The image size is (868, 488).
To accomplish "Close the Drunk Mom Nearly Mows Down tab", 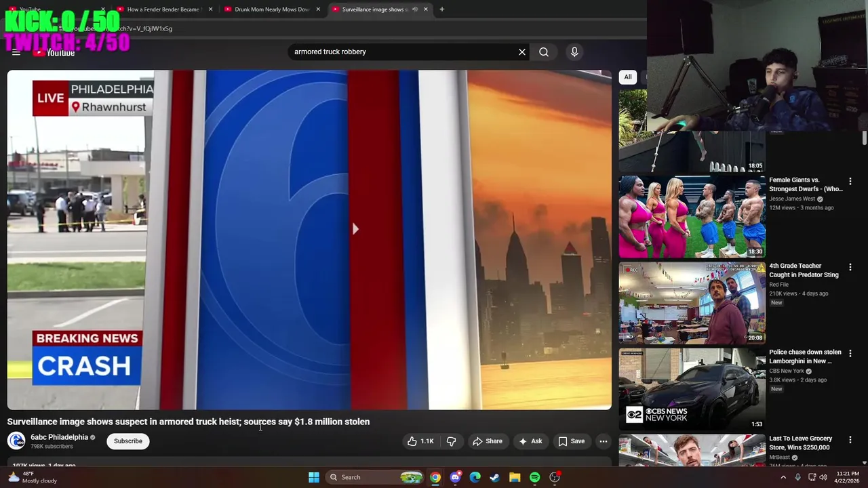I will (318, 9).
